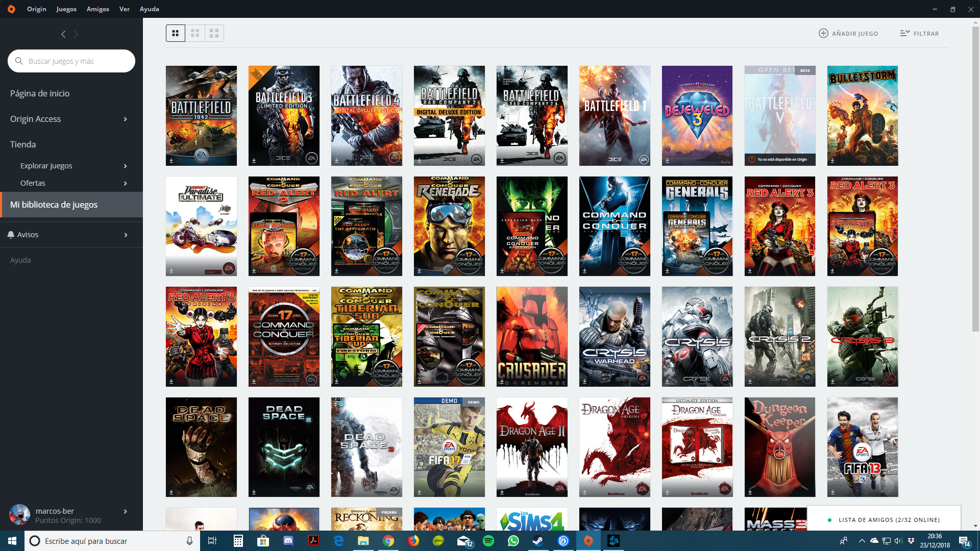
Task: Select Mi biblioteca de juegos
Action: pos(71,205)
